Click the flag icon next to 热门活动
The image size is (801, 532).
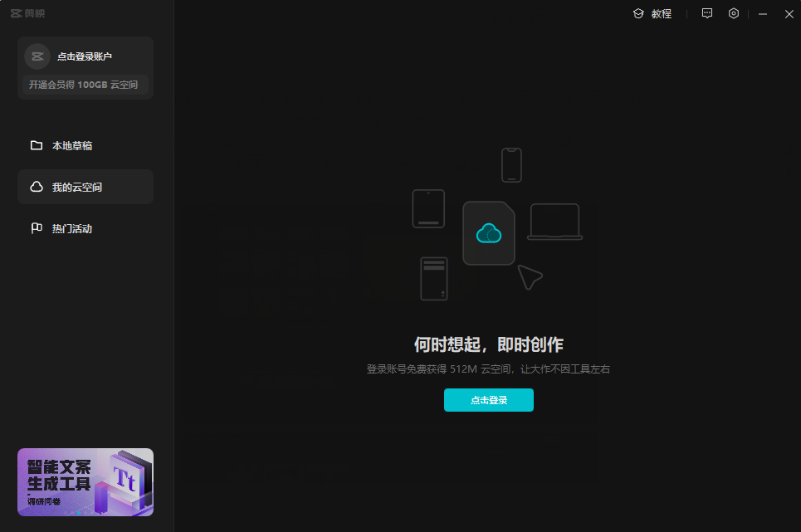point(36,227)
